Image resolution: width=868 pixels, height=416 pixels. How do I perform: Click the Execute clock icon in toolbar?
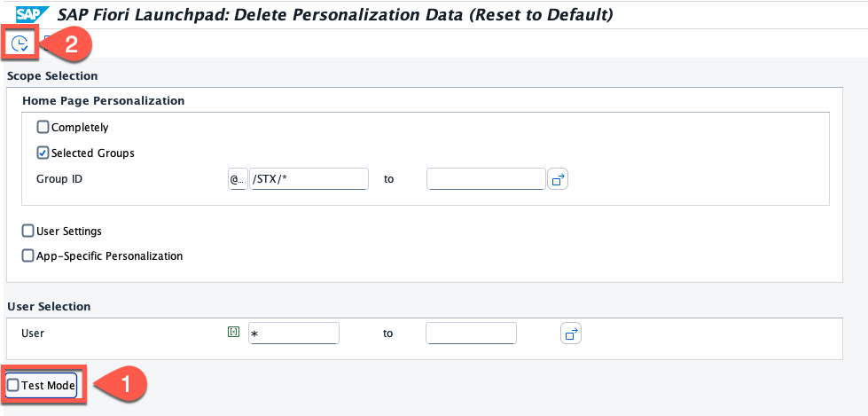tap(19, 43)
